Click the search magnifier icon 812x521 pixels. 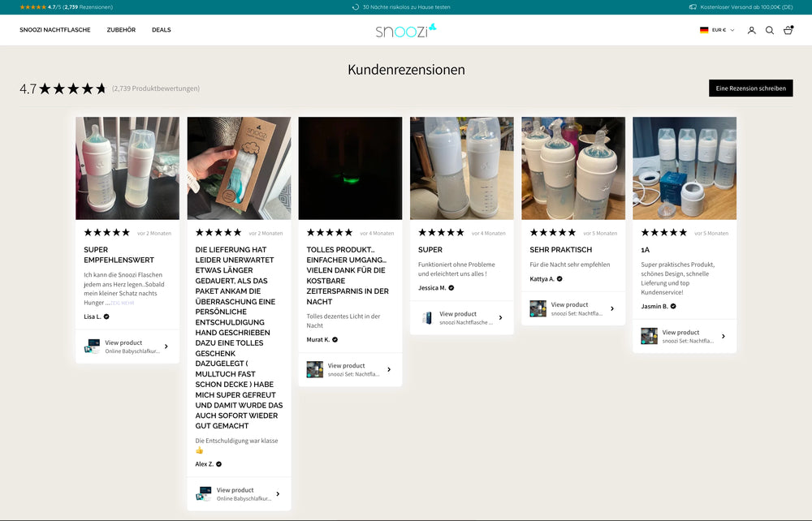(770, 30)
